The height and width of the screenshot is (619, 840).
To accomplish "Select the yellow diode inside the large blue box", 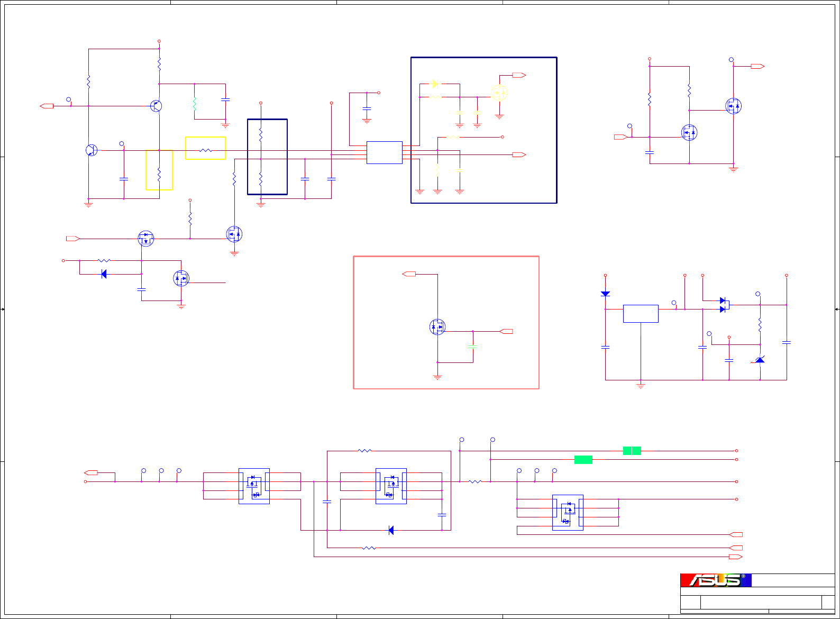I will tap(435, 84).
